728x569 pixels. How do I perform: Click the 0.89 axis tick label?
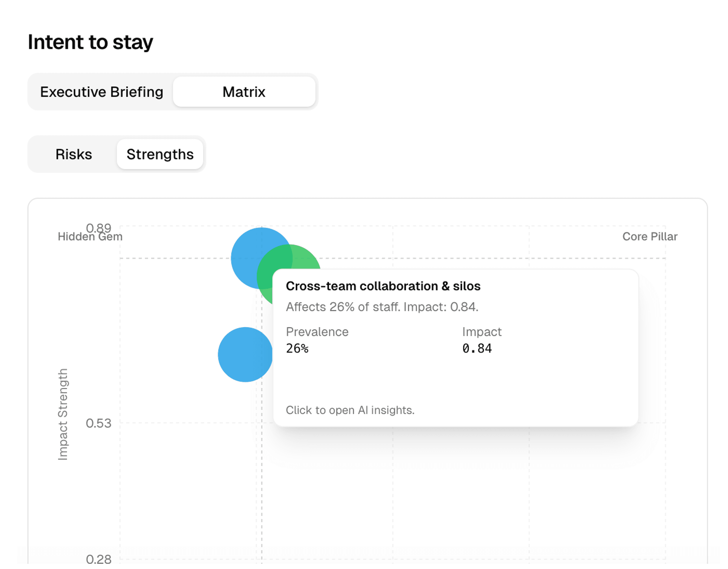pos(98,227)
